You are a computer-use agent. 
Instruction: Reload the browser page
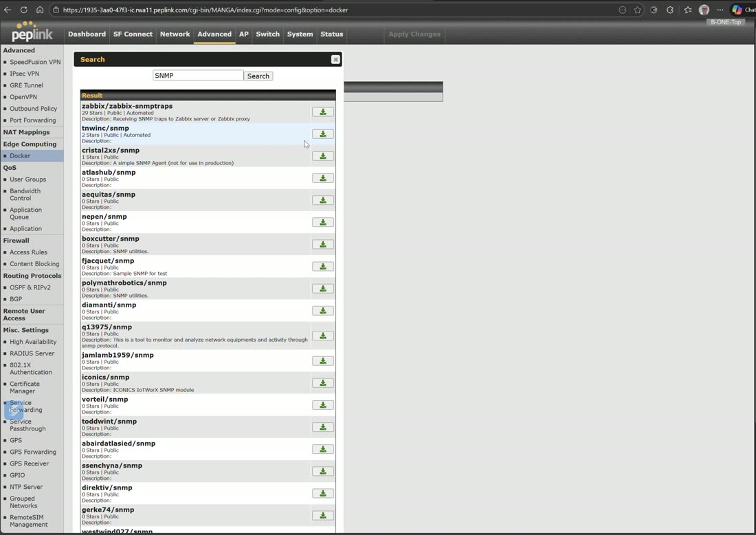click(x=23, y=10)
